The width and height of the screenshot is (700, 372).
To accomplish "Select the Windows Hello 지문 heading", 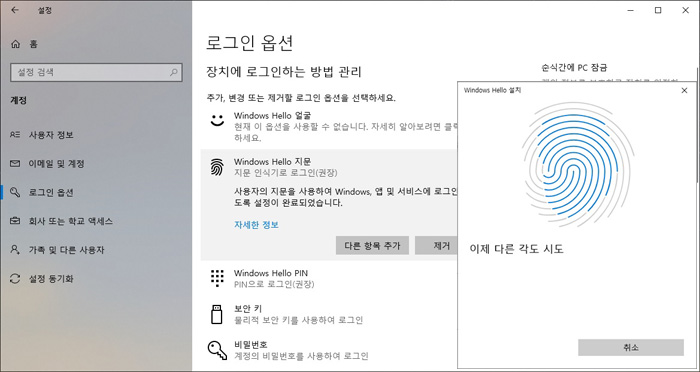I will coord(272,161).
